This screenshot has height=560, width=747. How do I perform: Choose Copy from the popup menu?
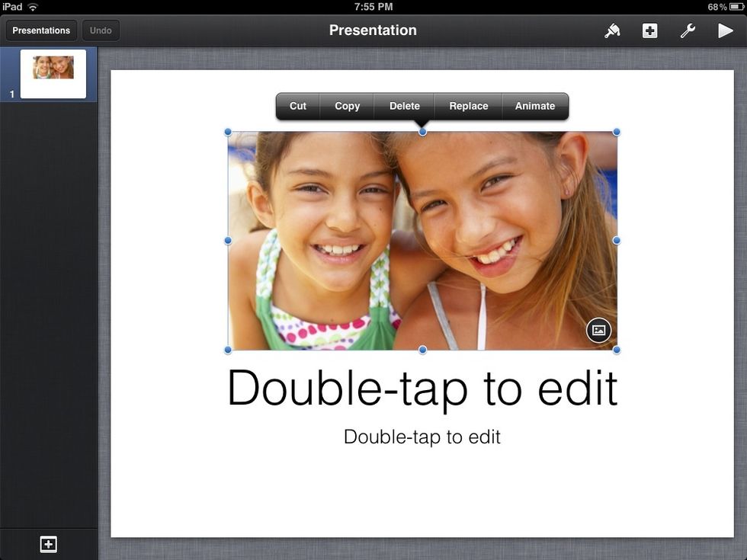(347, 106)
